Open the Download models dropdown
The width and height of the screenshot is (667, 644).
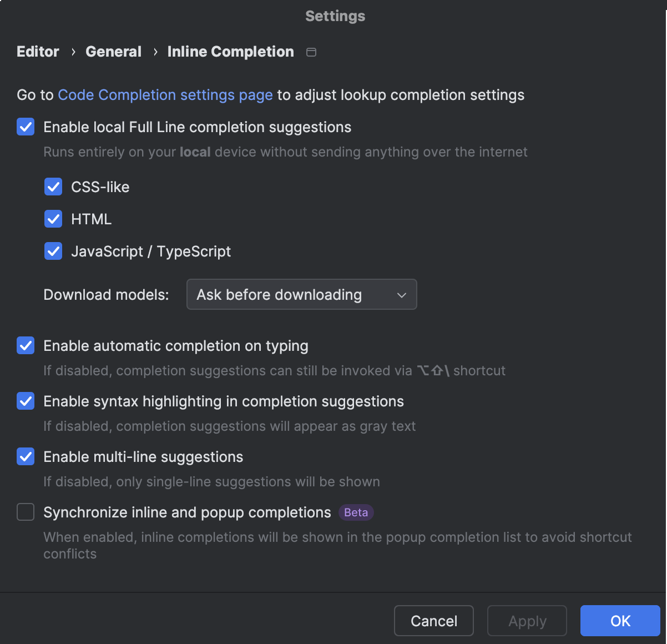[301, 294]
